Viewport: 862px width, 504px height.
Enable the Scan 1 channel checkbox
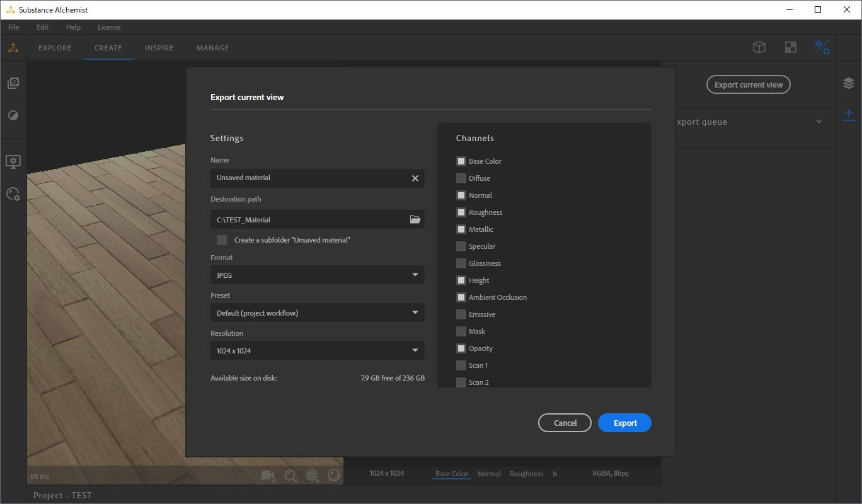coord(461,365)
